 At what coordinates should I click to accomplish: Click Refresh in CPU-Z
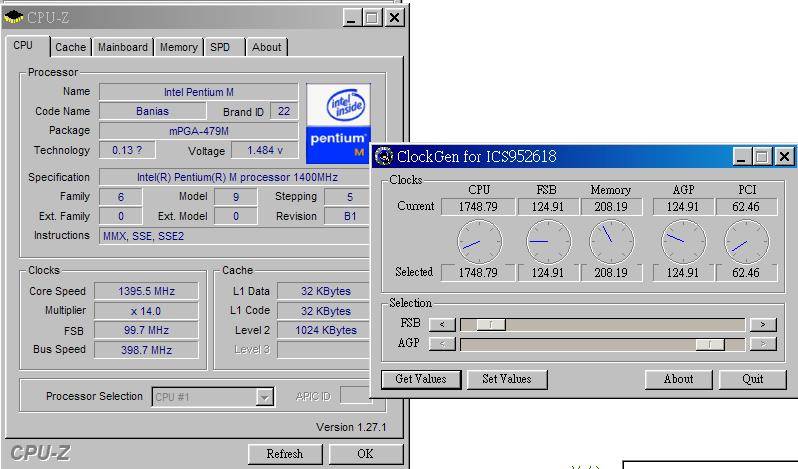285,454
